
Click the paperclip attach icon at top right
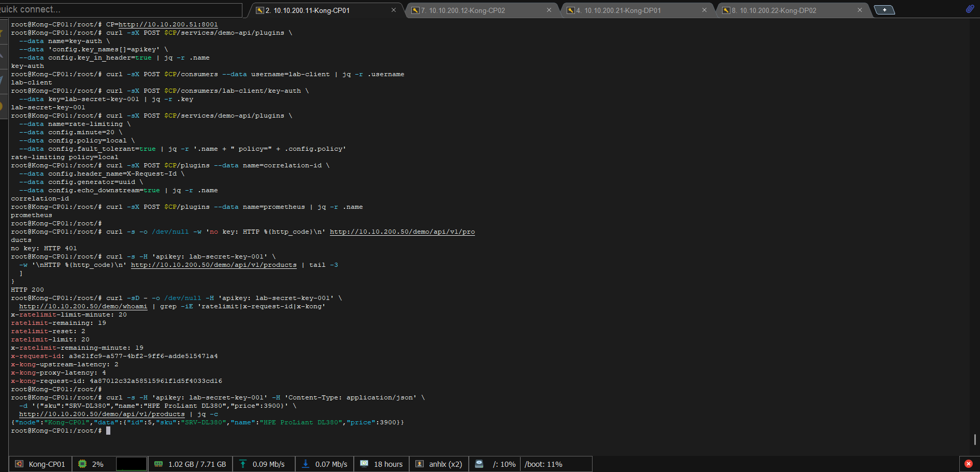tap(970, 9)
